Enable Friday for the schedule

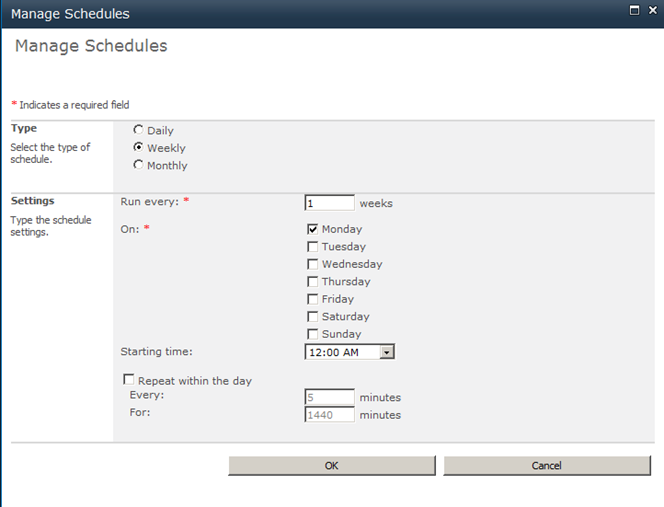click(x=313, y=299)
